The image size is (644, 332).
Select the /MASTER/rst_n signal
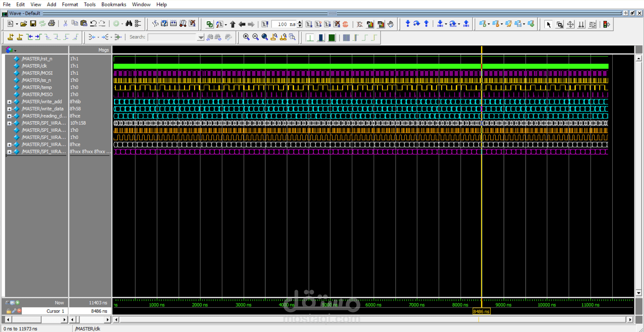pyautogui.click(x=37, y=59)
